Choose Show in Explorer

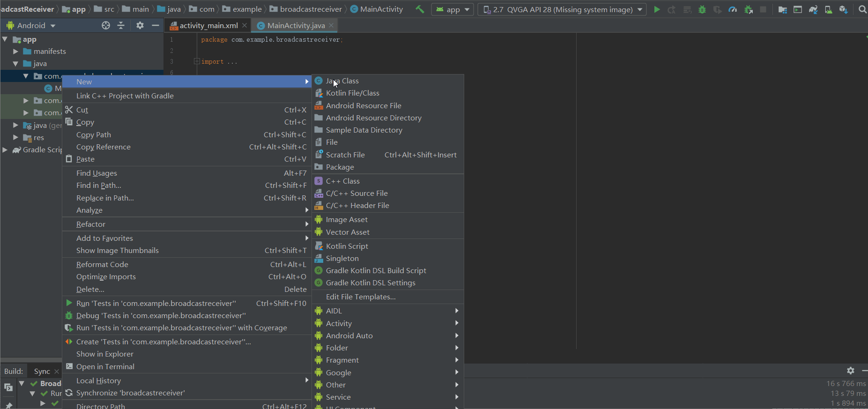[x=187, y=354]
